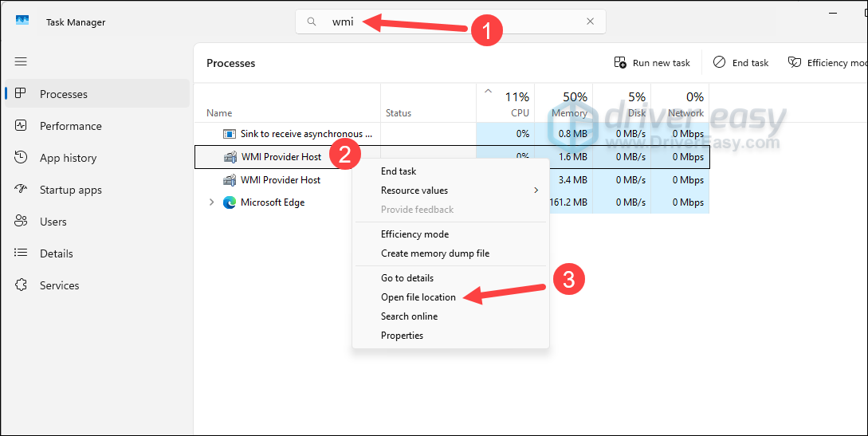
Task: Click the Processes grid icon in the sidebar
Action: pyautogui.click(x=21, y=93)
